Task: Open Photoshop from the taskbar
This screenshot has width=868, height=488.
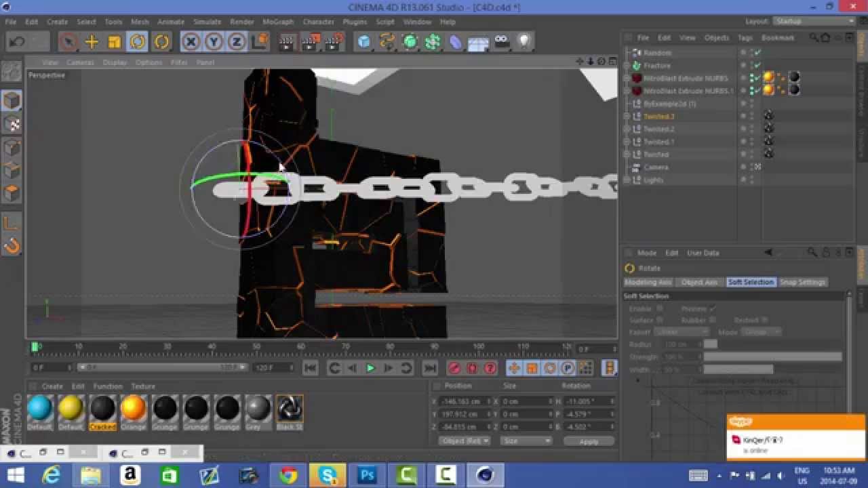Action: point(368,476)
